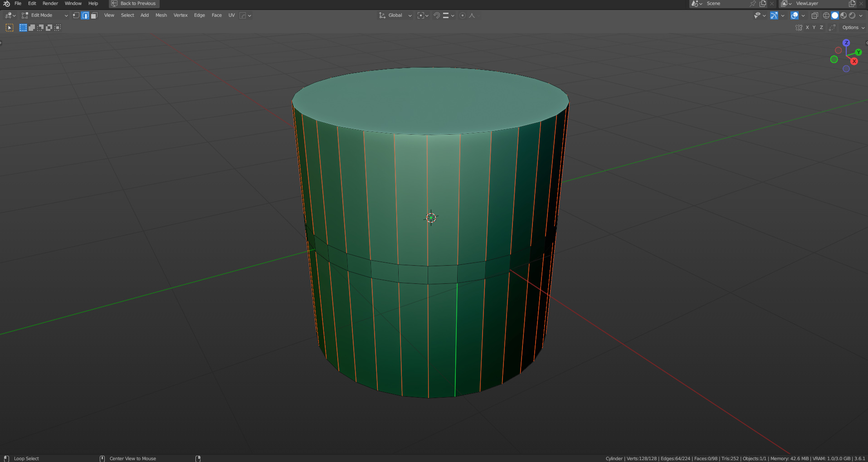
Task: Open the Mesh menu
Action: coord(161,15)
